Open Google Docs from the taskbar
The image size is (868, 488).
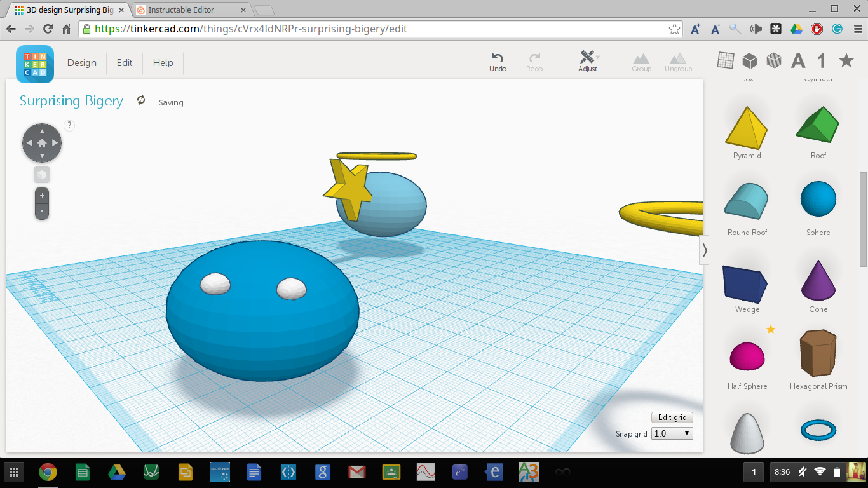(x=254, y=472)
